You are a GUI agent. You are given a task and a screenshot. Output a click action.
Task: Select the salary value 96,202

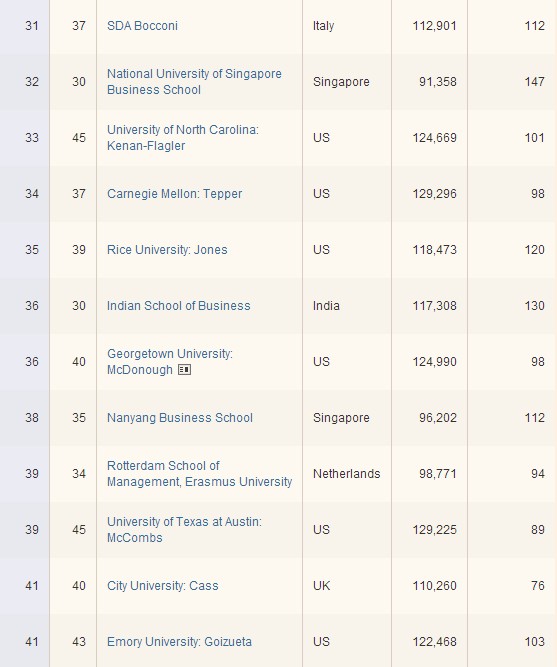(x=438, y=418)
